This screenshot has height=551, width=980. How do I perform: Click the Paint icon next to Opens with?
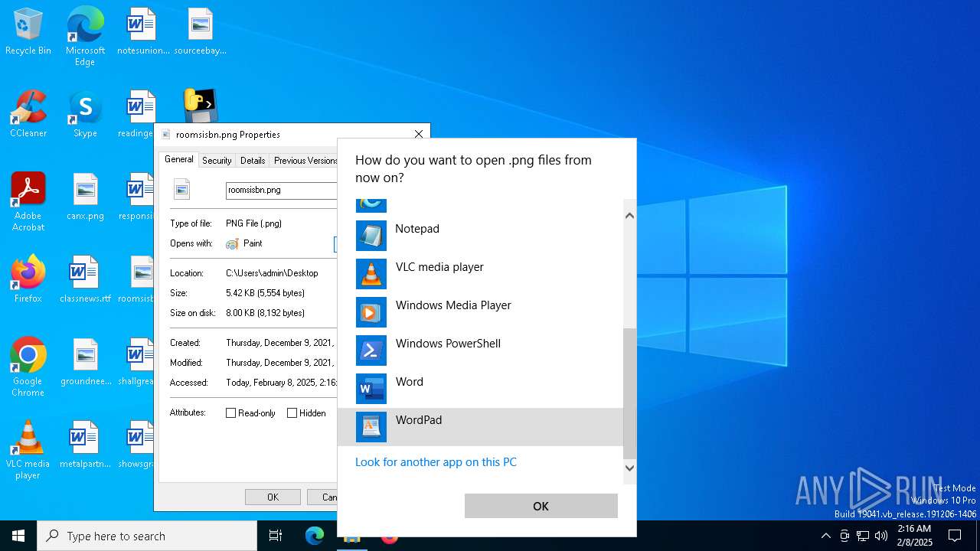(x=232, y=243)
